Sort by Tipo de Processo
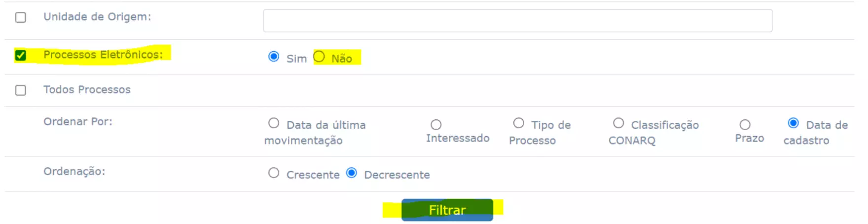The width and height of the screenshot is (868, 224). pyautogui.click(x=518, y=123)
